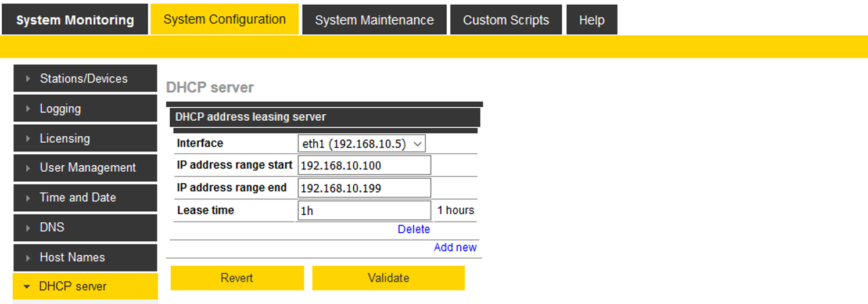Open the eth1 Interface dropdown

[x=362, y=144]
